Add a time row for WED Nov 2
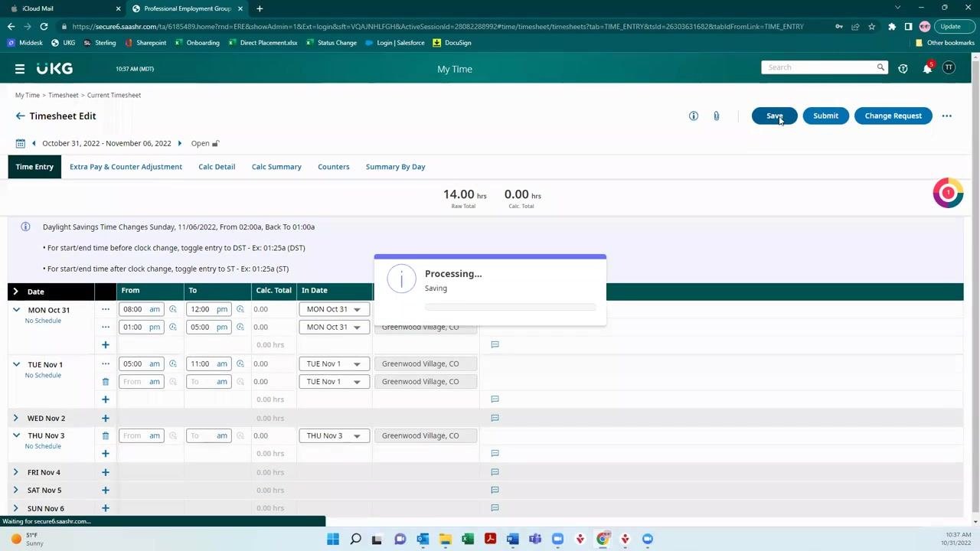980x551 pixels. click(106, 418)
